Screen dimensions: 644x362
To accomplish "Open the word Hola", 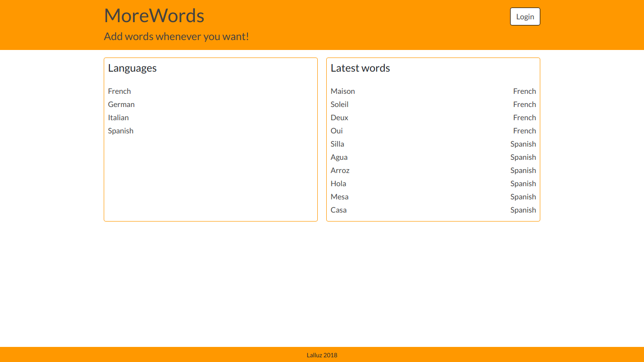I will pos(339,183).
